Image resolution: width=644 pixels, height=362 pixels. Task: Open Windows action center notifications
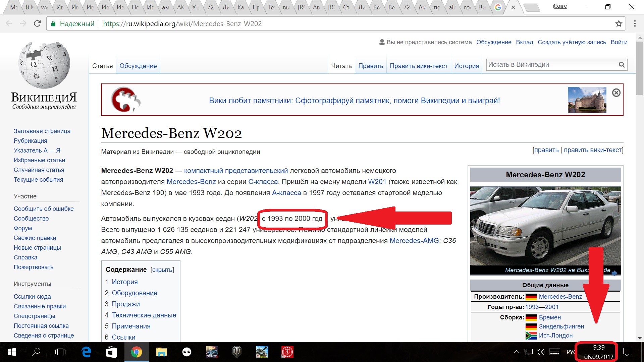pyautogui.click(x=627, y=352)
